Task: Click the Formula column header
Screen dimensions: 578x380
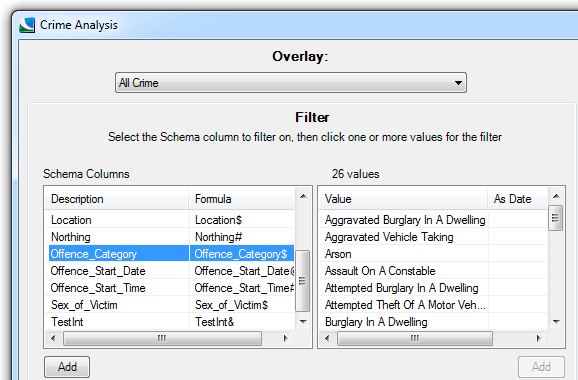Action: point(241,199)
